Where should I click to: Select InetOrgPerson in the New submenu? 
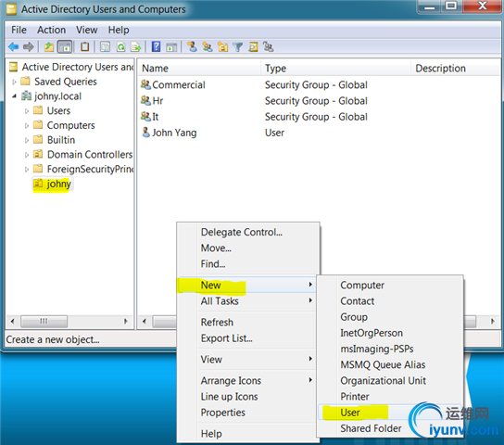click(390, 333)
